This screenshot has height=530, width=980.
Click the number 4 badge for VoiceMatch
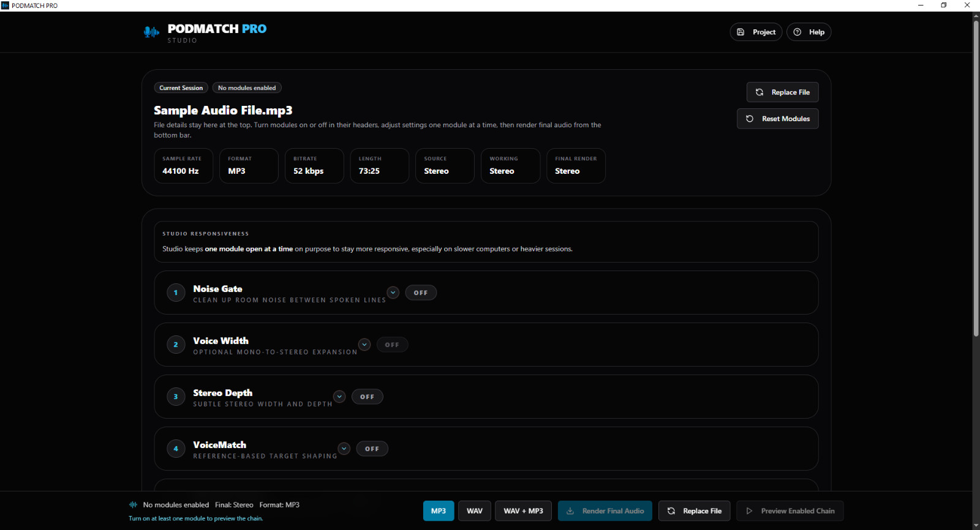coord(176,449)
